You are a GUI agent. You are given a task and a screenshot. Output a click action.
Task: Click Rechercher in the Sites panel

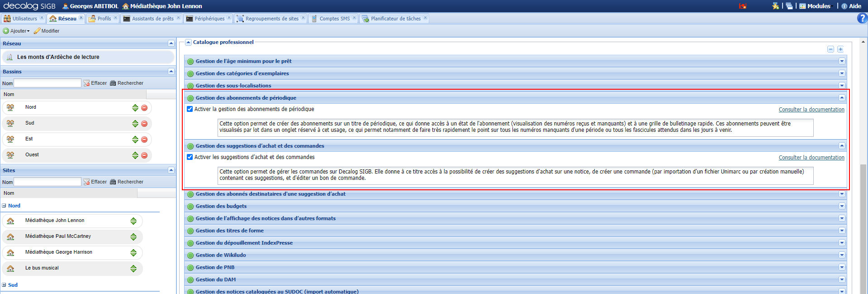tap(127, 182)
